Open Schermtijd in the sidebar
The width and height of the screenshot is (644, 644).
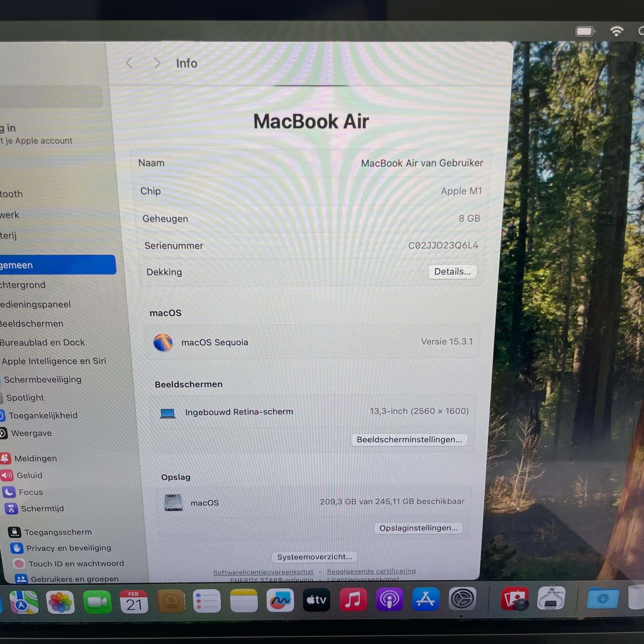(34, 509)
